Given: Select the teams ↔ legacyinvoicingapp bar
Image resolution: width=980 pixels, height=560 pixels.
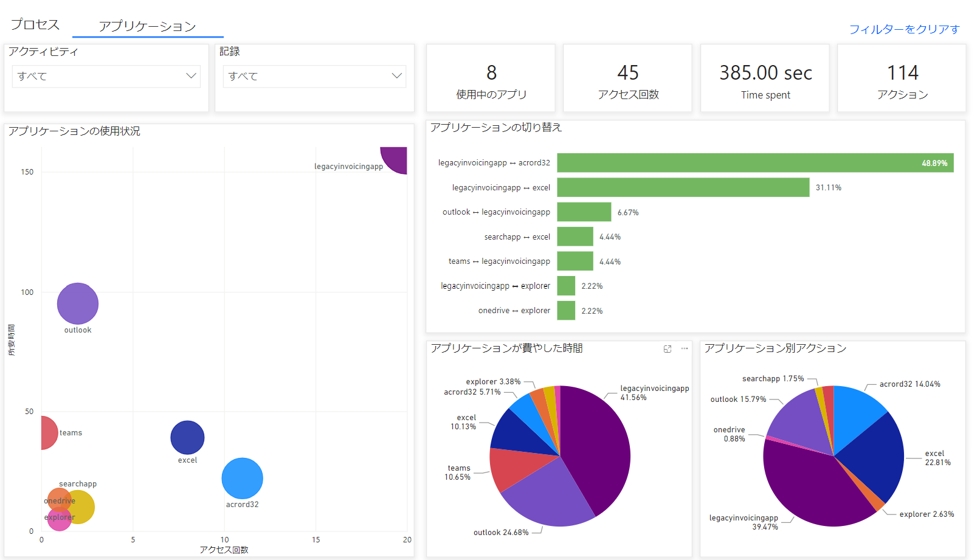Looking at the screenshot, I should coord(575,261).
